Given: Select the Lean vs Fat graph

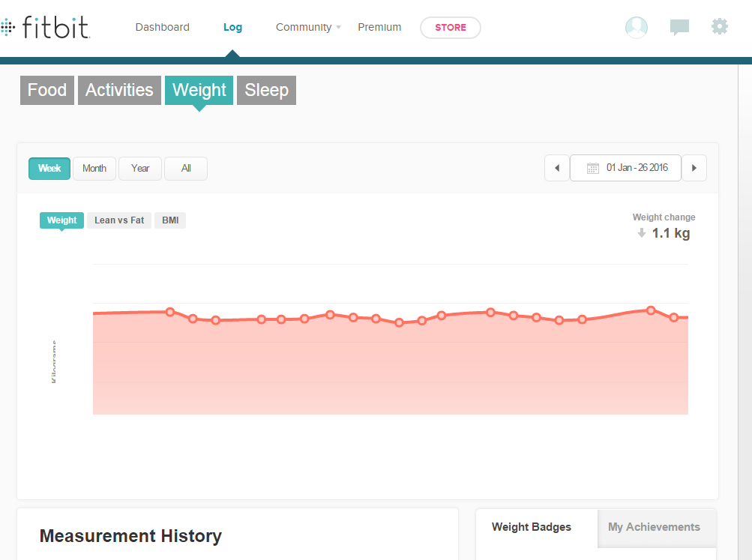Looking at the screenshot, I should [x=119, y=220].
